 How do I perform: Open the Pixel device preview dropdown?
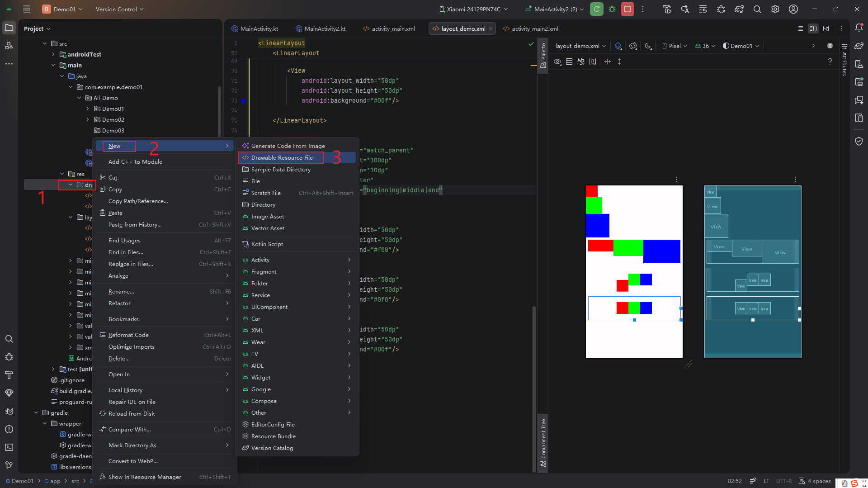(x=675, y=46)
